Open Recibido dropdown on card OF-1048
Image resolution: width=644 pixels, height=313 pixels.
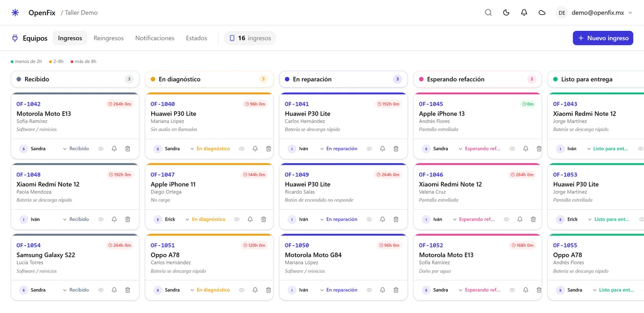[76, 219]
